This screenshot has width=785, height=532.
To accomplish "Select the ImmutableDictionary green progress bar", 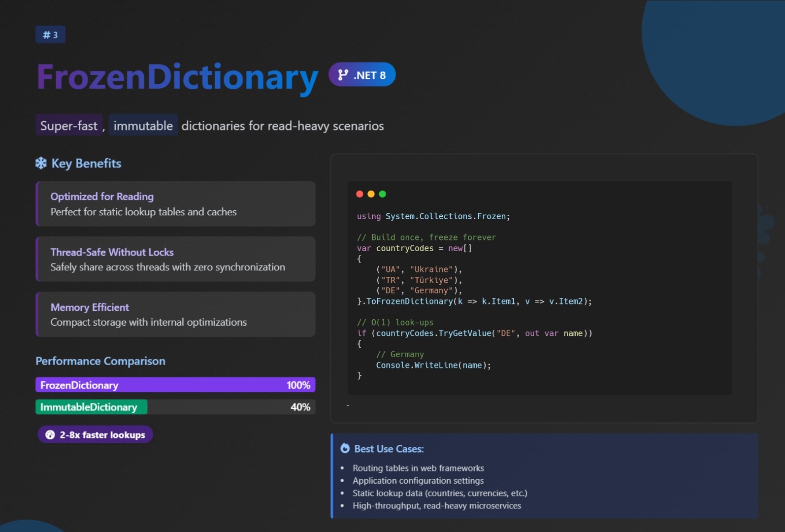I will pyautogui.click(x=91, y=407).
